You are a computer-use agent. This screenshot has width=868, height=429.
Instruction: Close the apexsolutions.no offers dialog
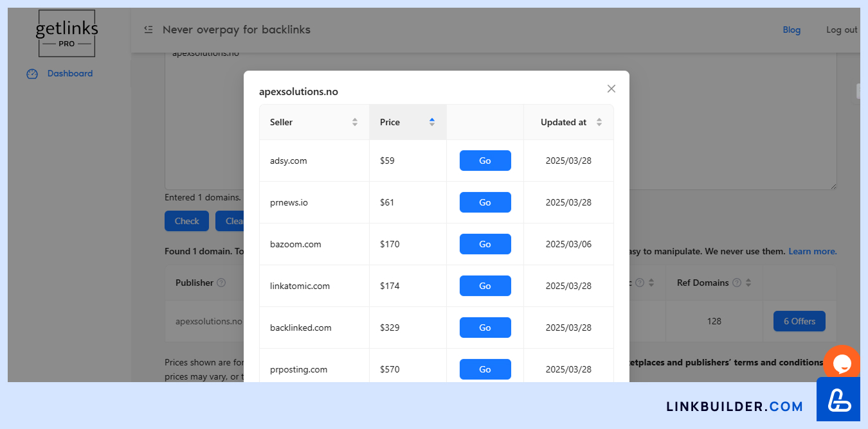(611, 89)
